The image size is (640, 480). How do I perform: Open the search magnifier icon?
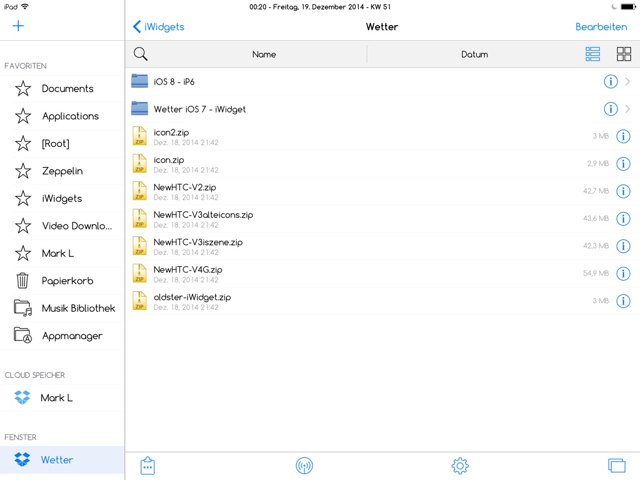(141, 54)
